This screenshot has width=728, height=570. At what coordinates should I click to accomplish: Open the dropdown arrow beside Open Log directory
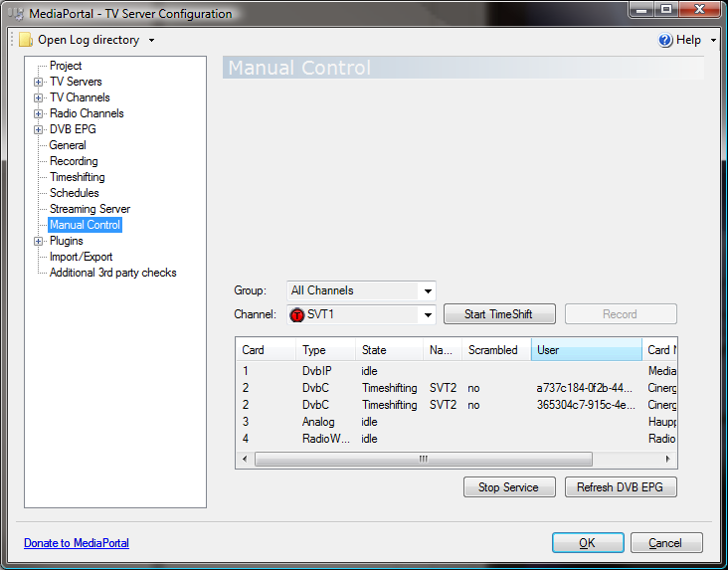[151, 41]
